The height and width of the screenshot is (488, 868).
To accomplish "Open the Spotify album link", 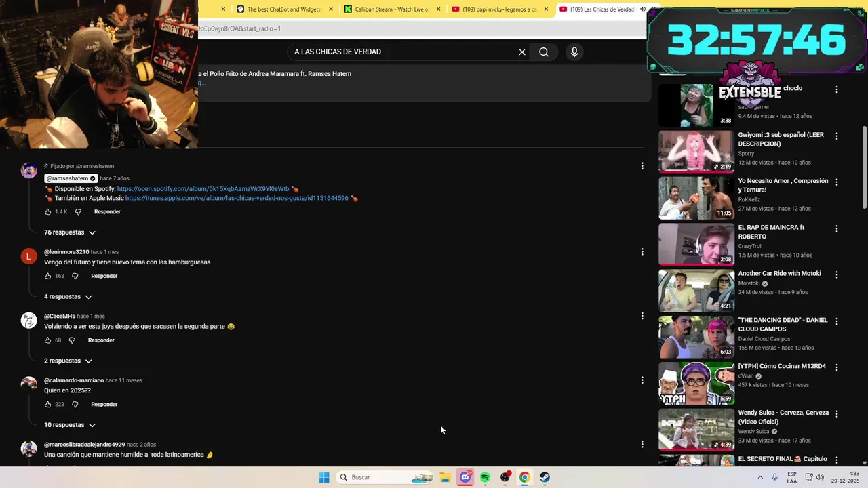I will (203, 189).
